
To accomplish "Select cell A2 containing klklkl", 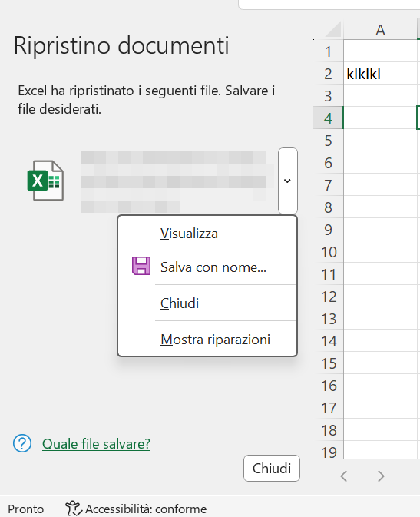I will pos(380,74).
